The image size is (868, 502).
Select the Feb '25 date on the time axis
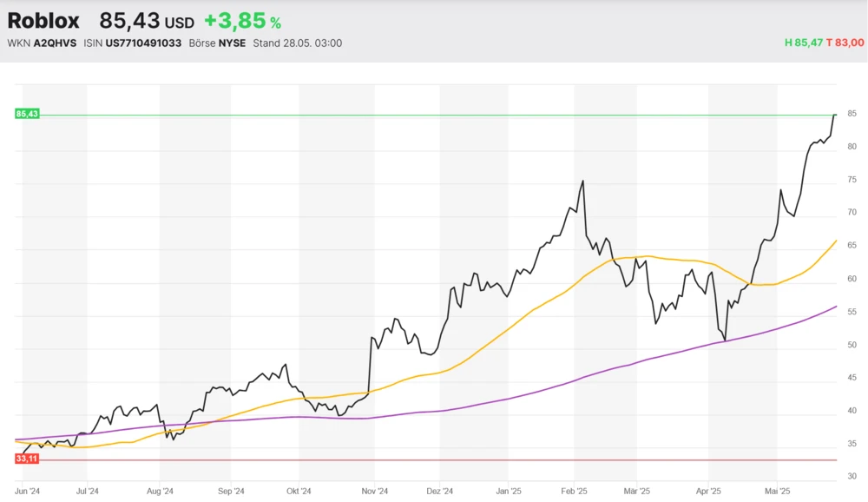coord(575,491)
